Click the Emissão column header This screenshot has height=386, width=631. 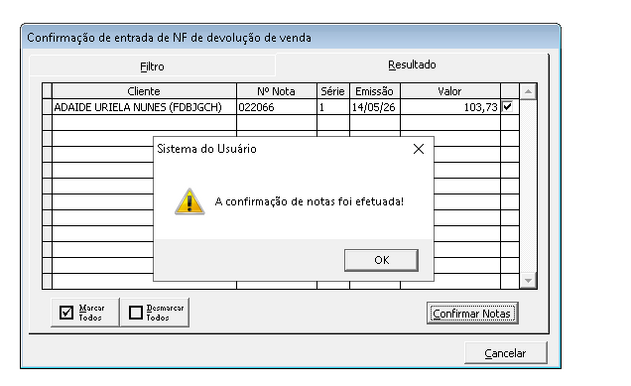[375, 91]
